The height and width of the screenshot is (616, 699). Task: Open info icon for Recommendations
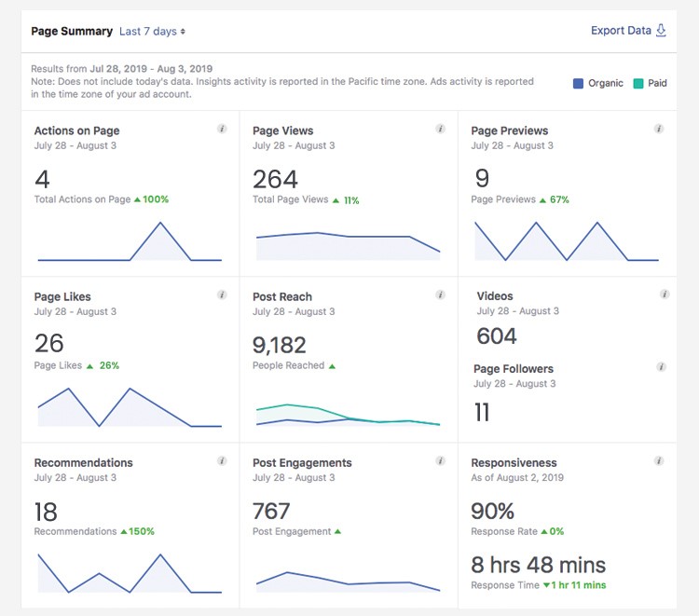point(222,461)
